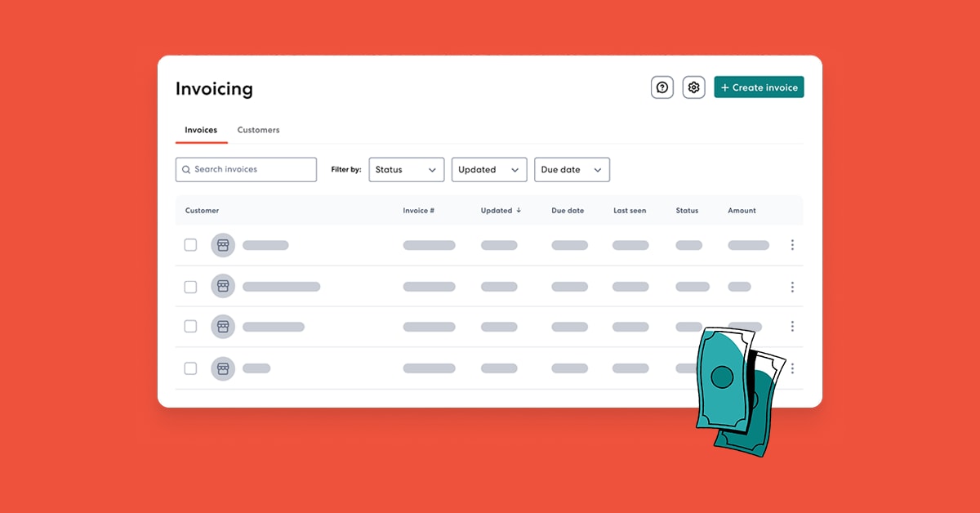Open the third row's three-dot menu
This screenshot has height=513, width=980.
click(792, 326)
